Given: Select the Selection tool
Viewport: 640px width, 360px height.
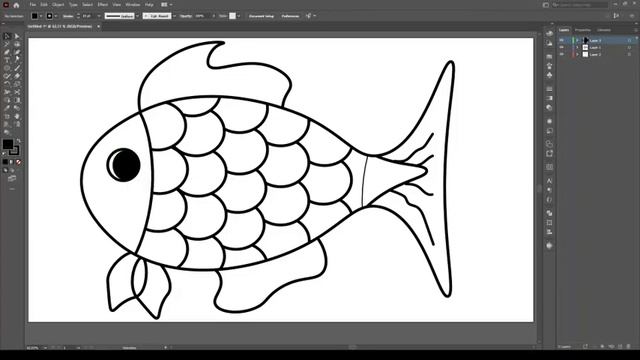Looking at the screenshot, I should (x=7, y=36).
